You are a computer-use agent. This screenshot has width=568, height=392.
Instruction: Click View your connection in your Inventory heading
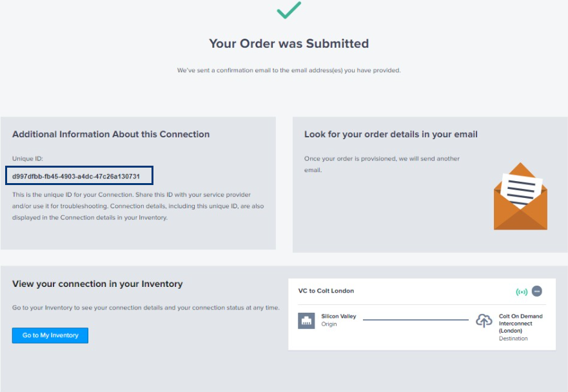(x=97, y=284)
